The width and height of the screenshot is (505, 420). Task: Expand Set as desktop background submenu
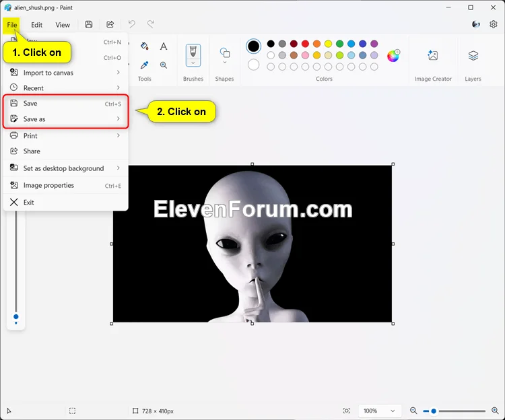(x=119, y=168)
